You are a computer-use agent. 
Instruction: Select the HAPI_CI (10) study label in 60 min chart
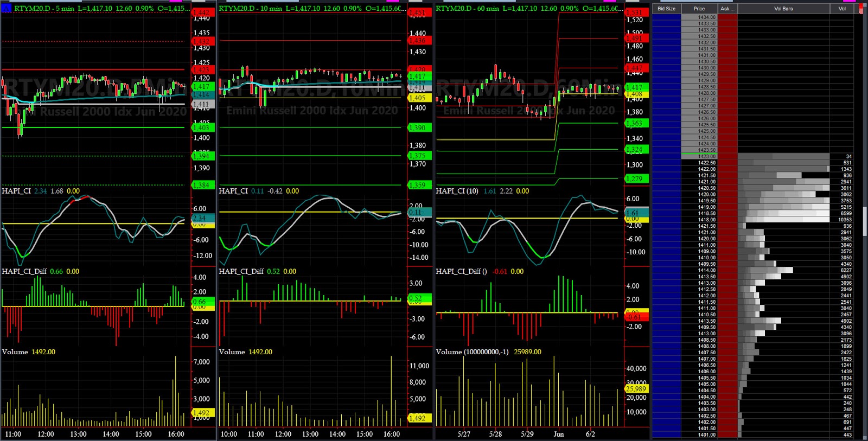(457, 191)
